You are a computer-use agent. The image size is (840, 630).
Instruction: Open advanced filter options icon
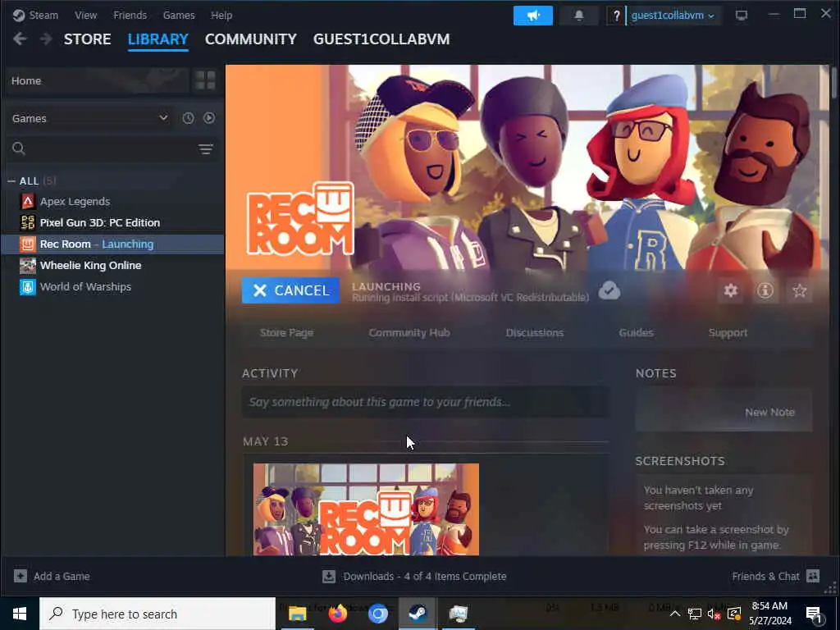[x=206, y=149]
